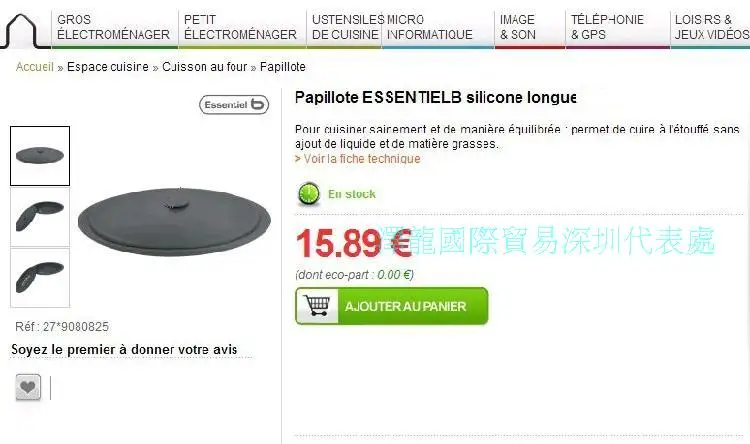The image size is (750, 444).
Task: Open Micro Informatique menu
Action: (x=430, y=27)
